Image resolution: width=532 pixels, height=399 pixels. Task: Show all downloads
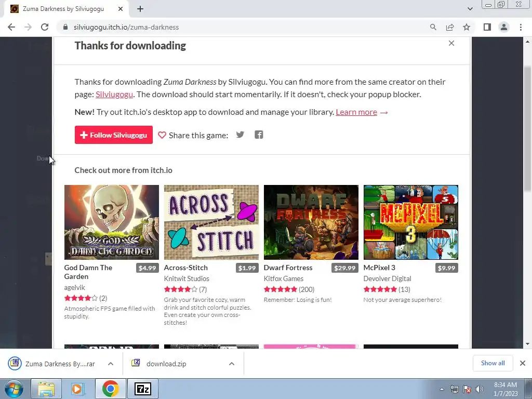click(x=493, y=363)
